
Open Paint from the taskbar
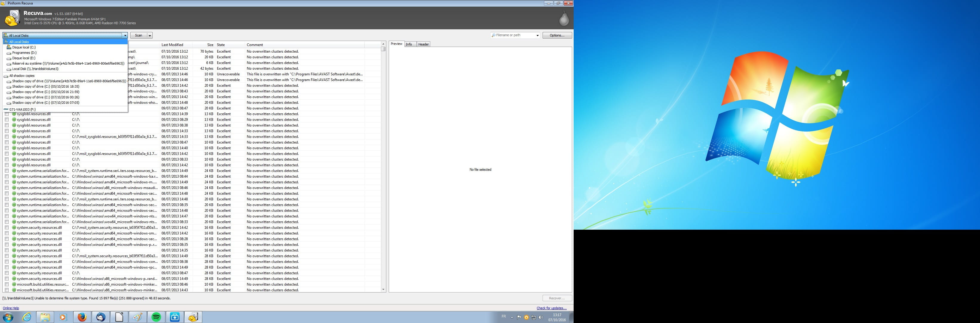tap(137, 317)
